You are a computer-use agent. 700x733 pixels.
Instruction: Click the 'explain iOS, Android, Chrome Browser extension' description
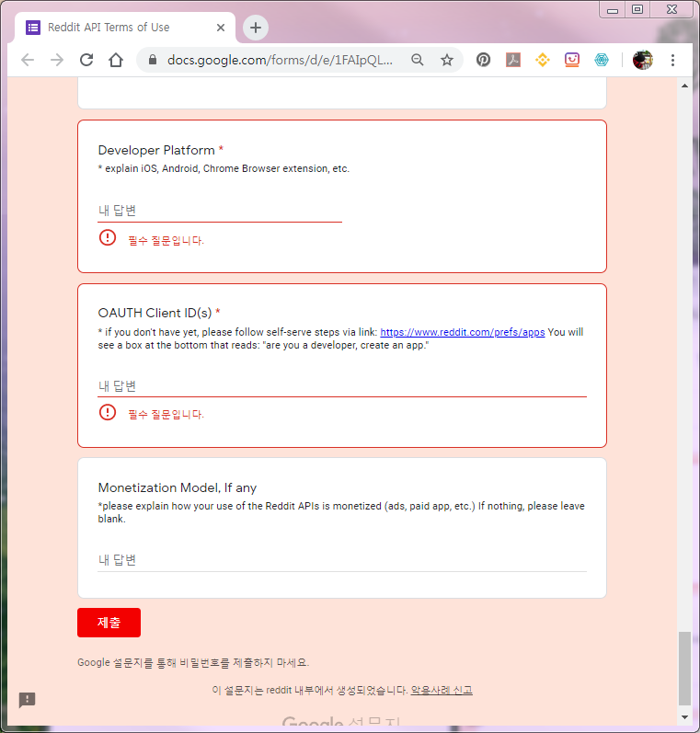tap(224, 168)
